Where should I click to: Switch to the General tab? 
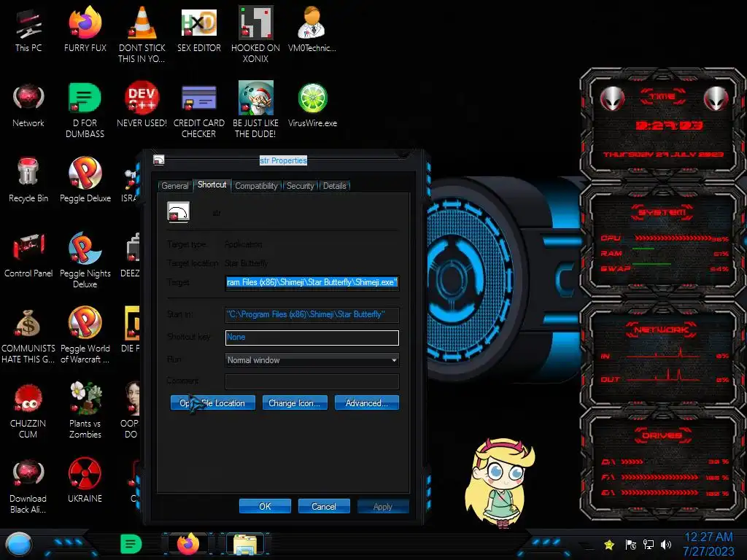pyautogui.click(x=175, y=186)
